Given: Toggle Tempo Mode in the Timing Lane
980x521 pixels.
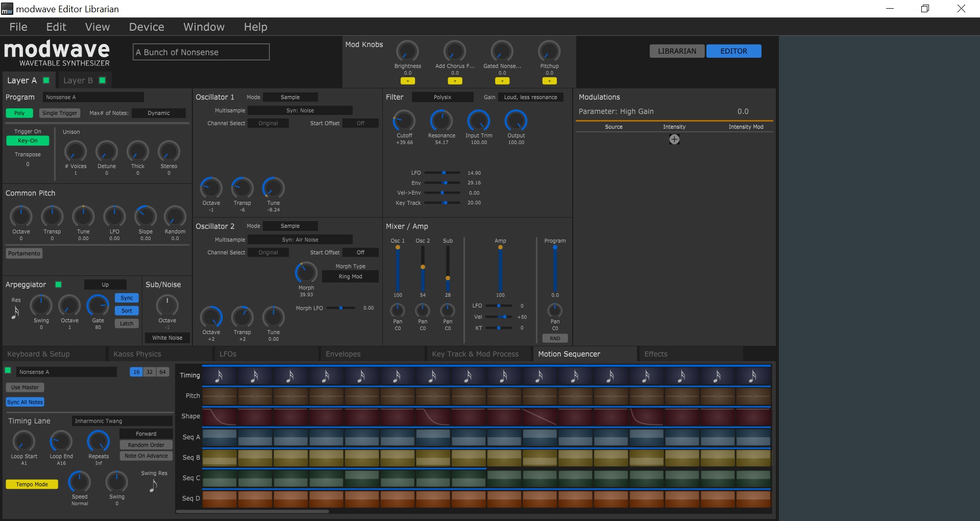Looking at the screenshot, I should 31,484.
